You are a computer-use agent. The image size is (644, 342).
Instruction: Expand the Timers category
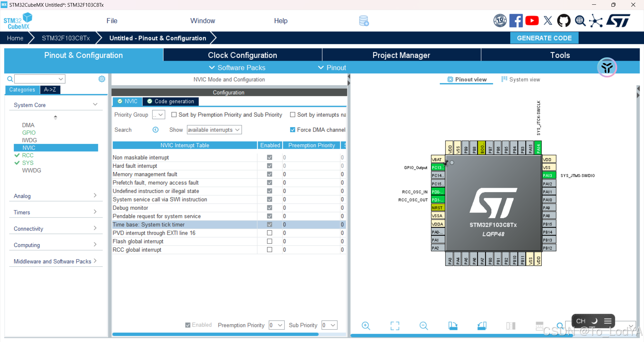click(x=55, y=212)
